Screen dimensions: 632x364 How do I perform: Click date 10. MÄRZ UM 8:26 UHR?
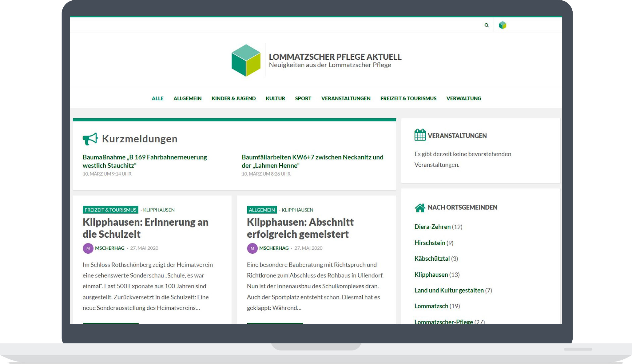pos(266,174)
